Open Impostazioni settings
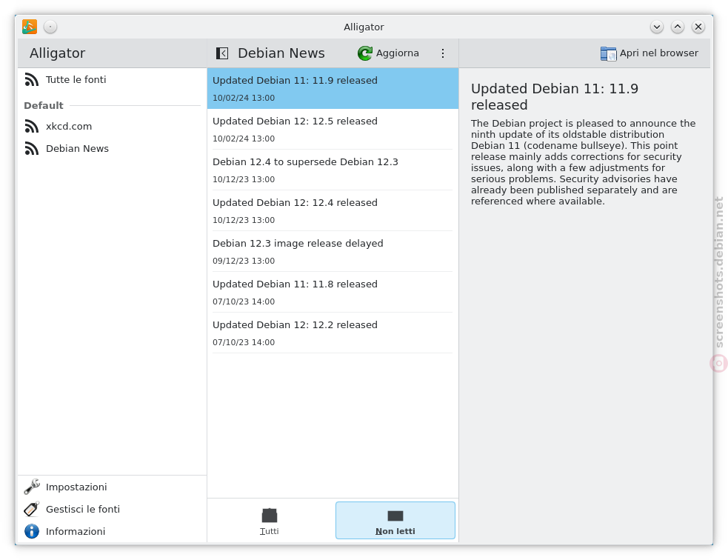This screenshot has width=728, height=560. coord(112,487)
